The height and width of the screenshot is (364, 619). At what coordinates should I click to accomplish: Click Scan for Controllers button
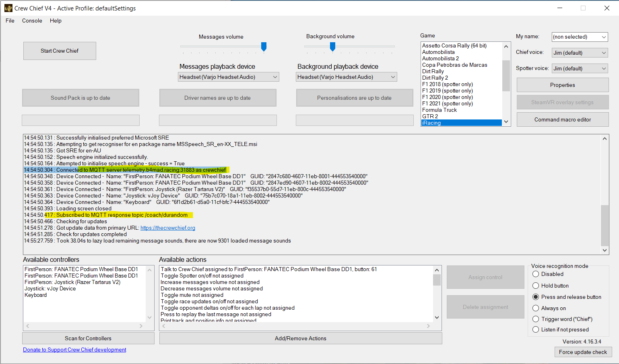(88, 338)
